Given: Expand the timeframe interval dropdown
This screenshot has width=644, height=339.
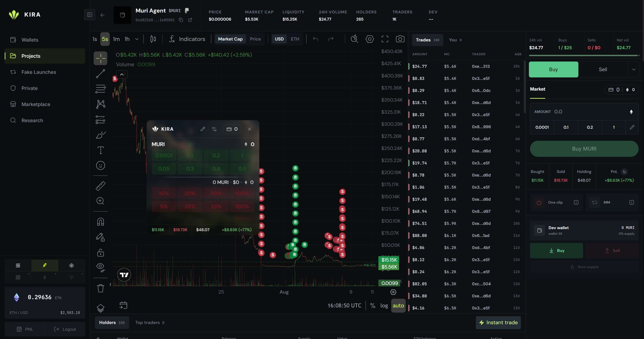Looking at the screenshot, I should click(137, 39).
